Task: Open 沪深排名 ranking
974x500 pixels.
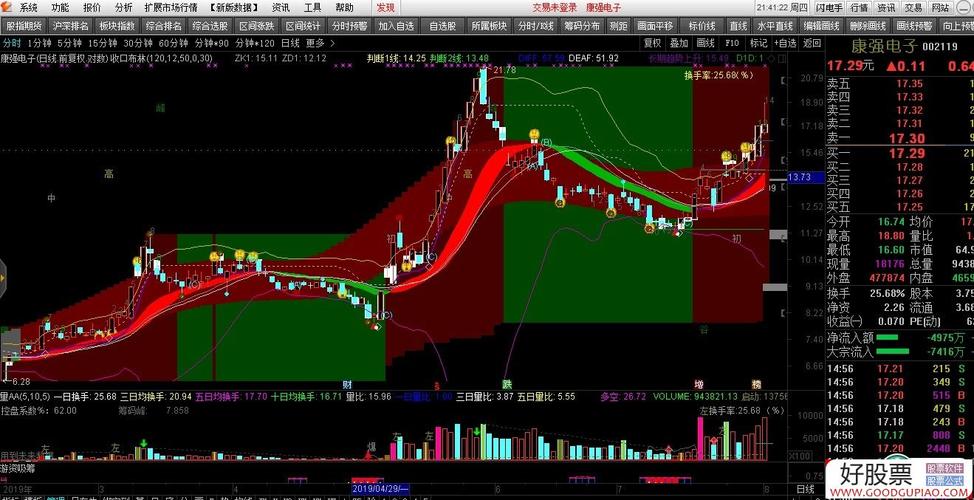Action: pyautogui.click(x=71, y=26)
